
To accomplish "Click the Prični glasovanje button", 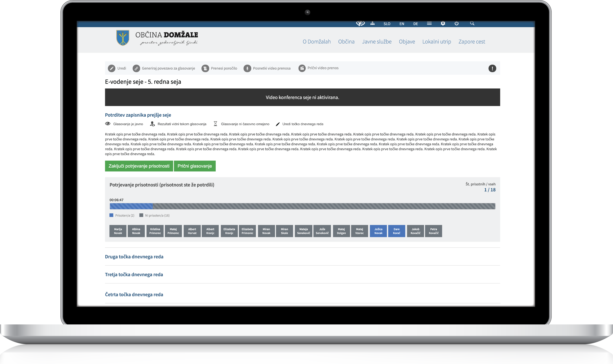I will pos(194,166).
